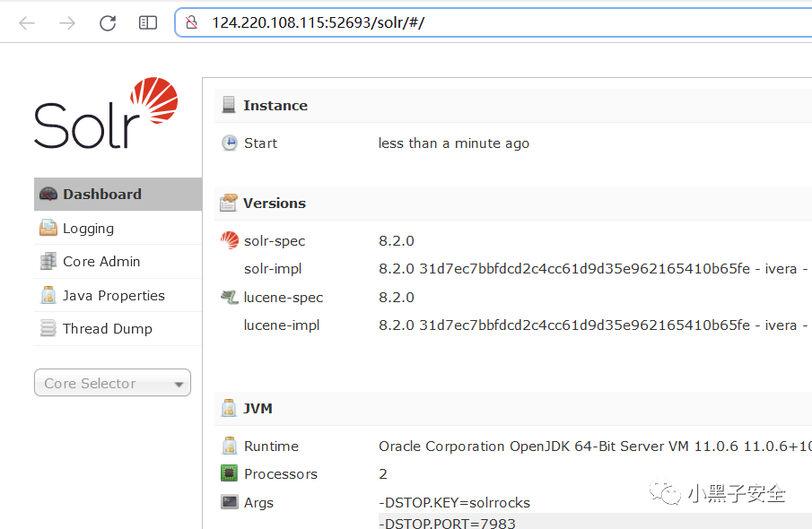Click the Instance section heading

pos(275,106)
